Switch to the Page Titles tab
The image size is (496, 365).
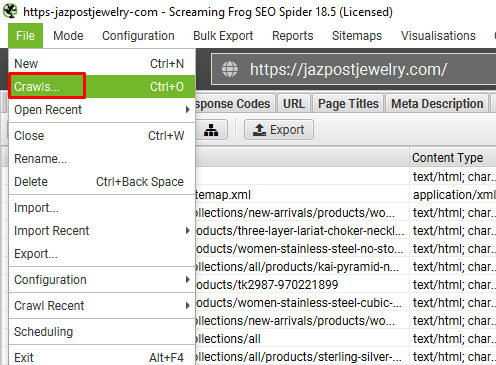(348, 104)
